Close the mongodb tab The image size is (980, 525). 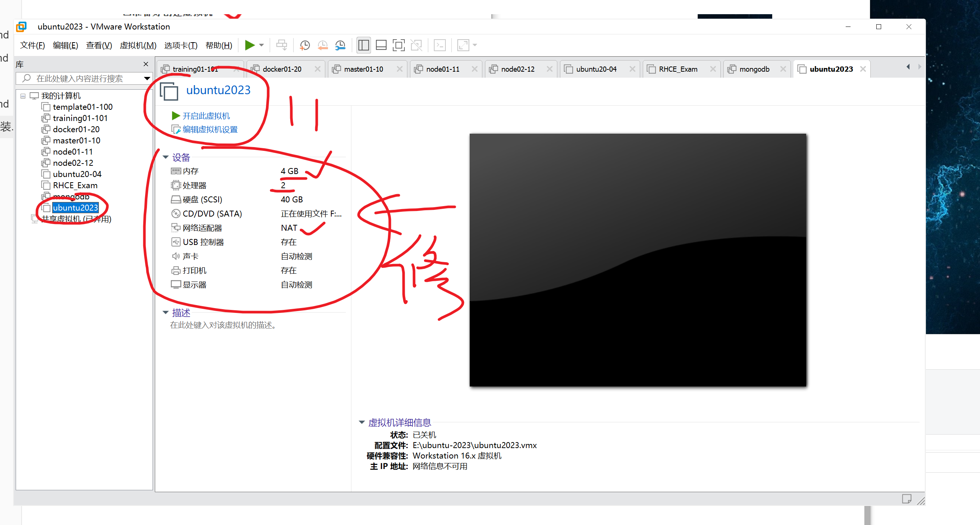(x=783, y=69)
